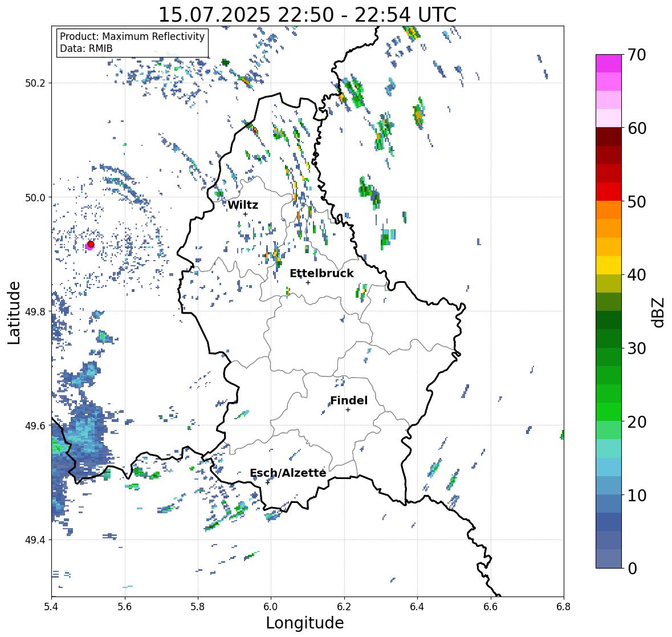Screen dimensions: 672x637
Task: Click the latitude tick label '50.0'
Action: (35, 198)
